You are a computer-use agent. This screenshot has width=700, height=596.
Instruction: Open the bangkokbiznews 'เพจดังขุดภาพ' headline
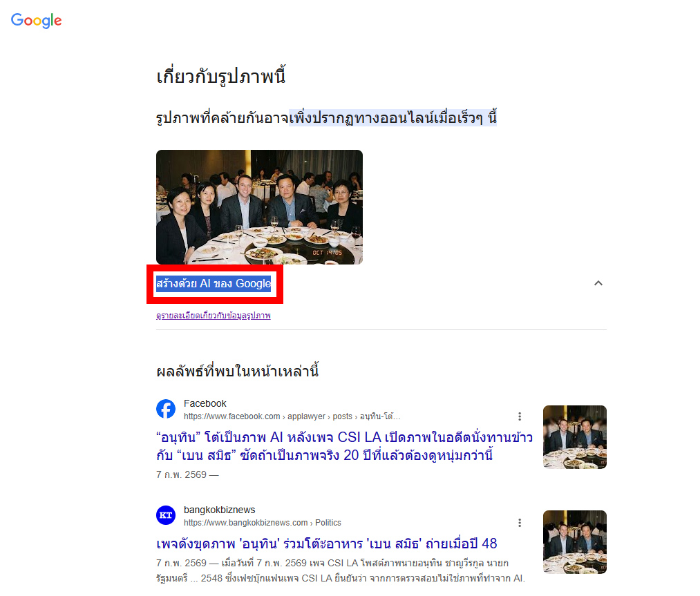[x=327, y=544]
